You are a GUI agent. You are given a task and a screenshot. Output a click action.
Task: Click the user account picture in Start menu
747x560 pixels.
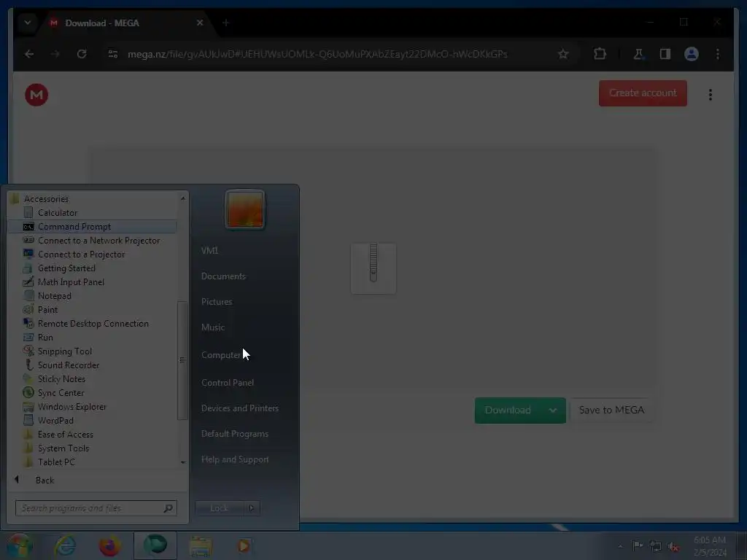pyautogui.click(x=245, y=209)
